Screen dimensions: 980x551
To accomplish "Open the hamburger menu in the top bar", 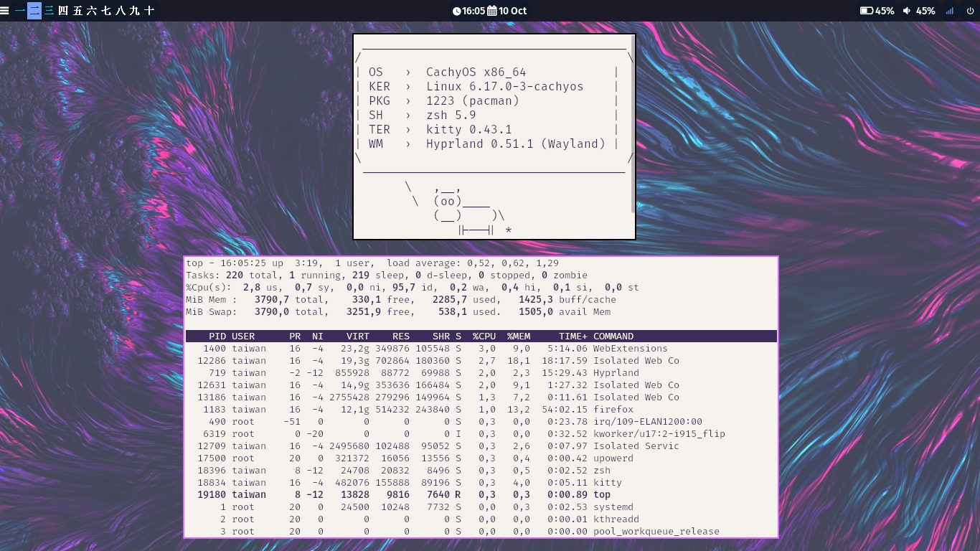I will point(5,11).
